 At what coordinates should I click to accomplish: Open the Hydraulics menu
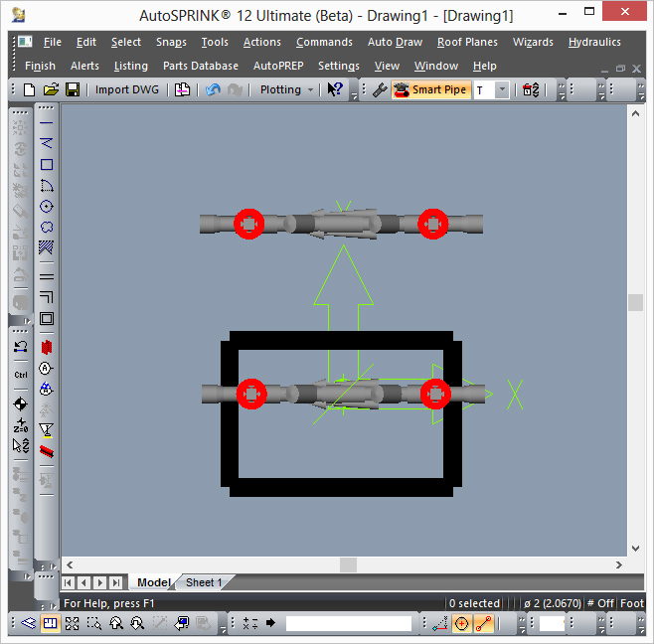pyautogui.click(x=594, y=42)
